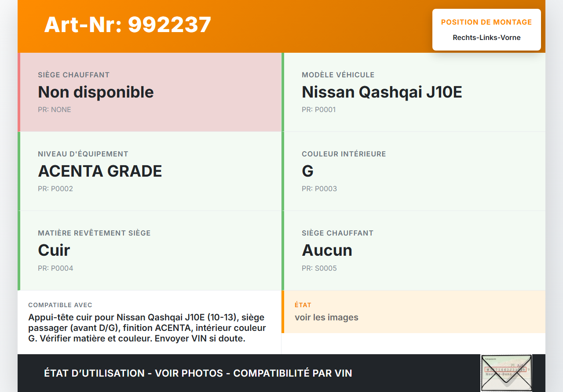Click the PR: P0003 code label
The height and width of the screenshot is (392, 563).
[319, 189]
